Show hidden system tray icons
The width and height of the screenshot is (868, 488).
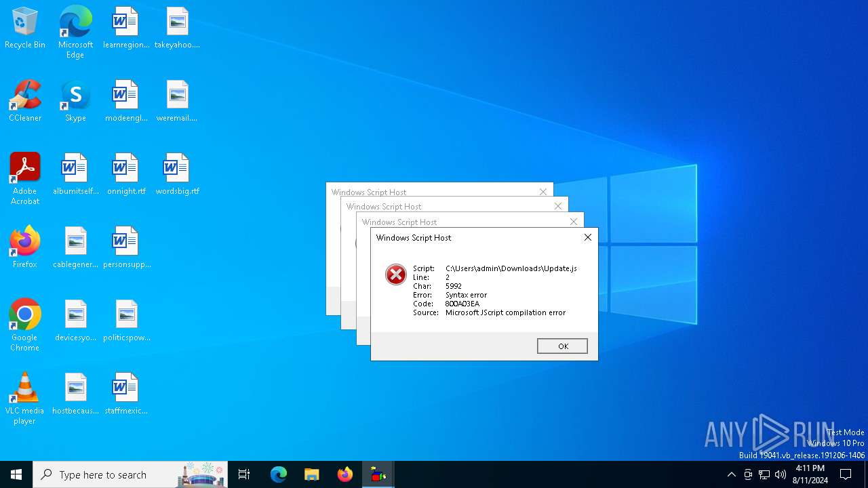[731, 474]
